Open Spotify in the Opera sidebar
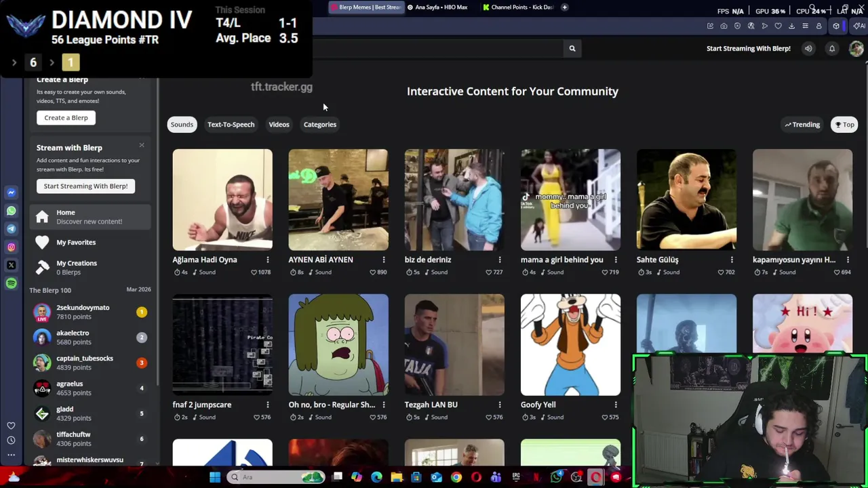The image size is (868, 488). click(x=11, y=283)
